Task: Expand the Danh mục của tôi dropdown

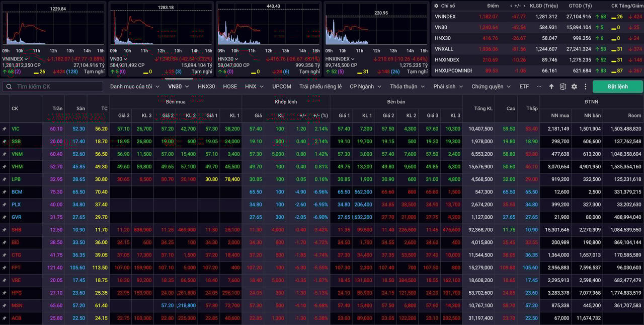Action: pyautogui.click(x=134, y=87)
